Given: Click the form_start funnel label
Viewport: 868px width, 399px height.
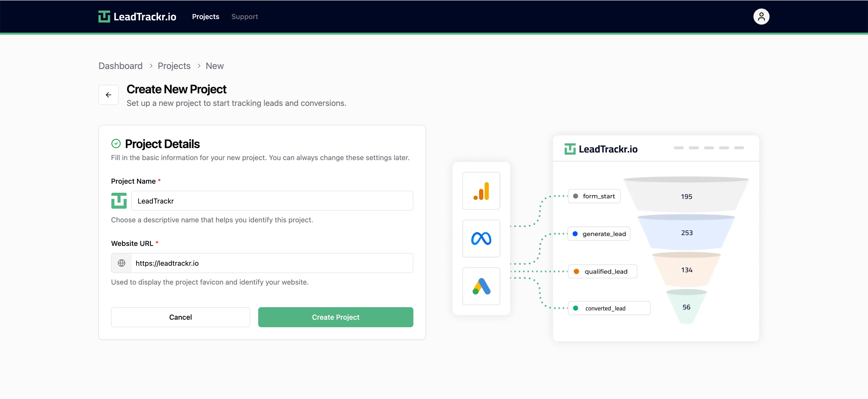Looking at the screenshot, I should [x=594, y=196].
